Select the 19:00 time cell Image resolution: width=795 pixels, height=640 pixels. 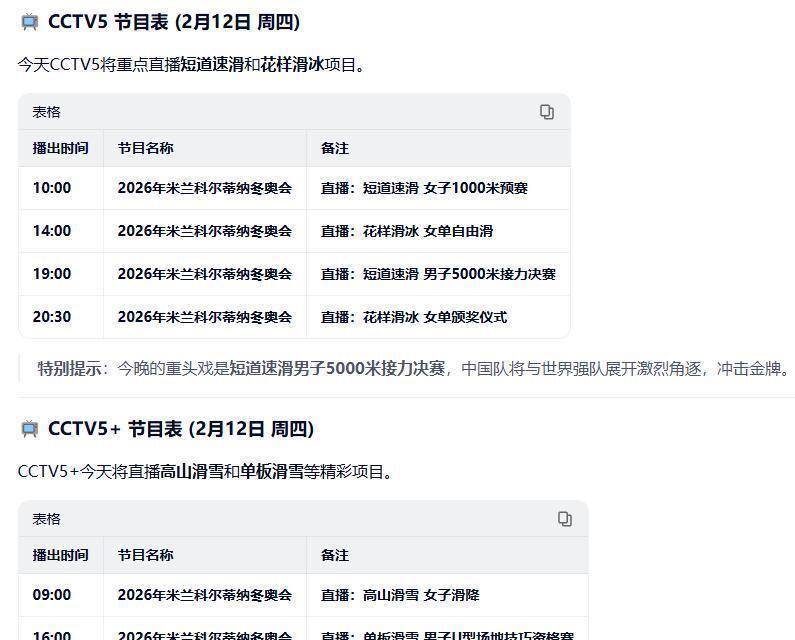click(52, 274)
